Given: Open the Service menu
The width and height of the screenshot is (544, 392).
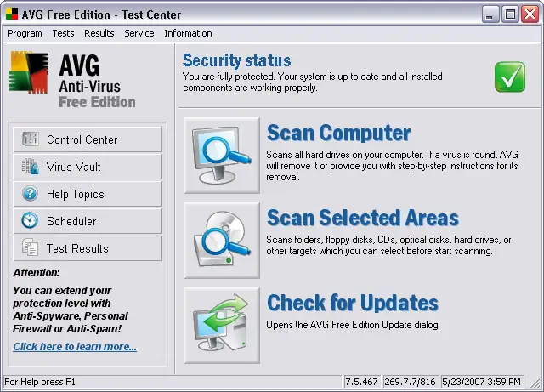Looking at the screenshot, I should point(139,33).
